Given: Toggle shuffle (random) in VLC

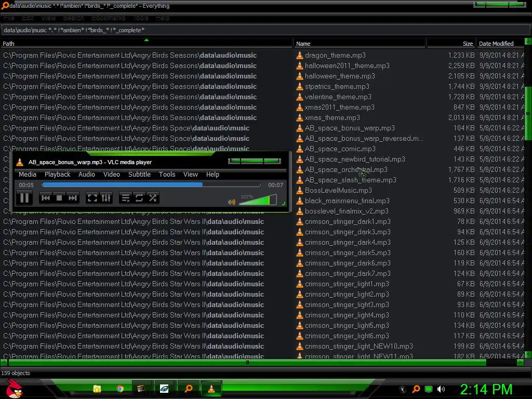Looking at the screenshot, I should [x=153, y=198].
